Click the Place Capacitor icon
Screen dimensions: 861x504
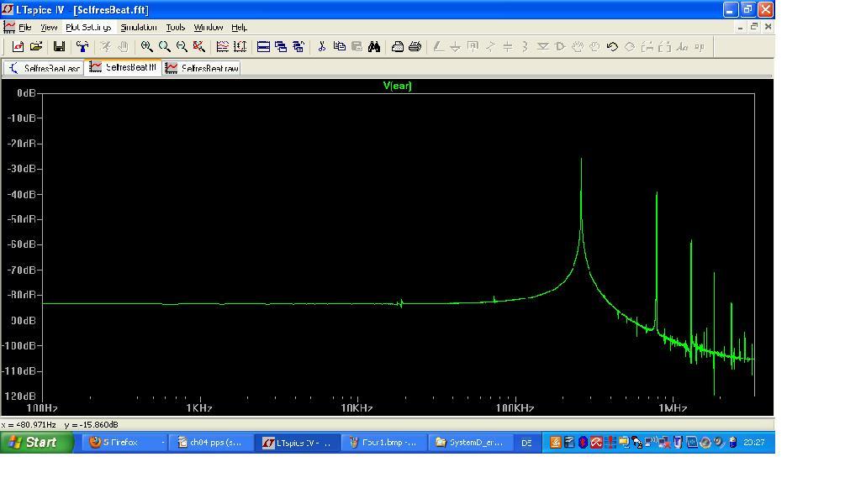(x=508, y=47)
